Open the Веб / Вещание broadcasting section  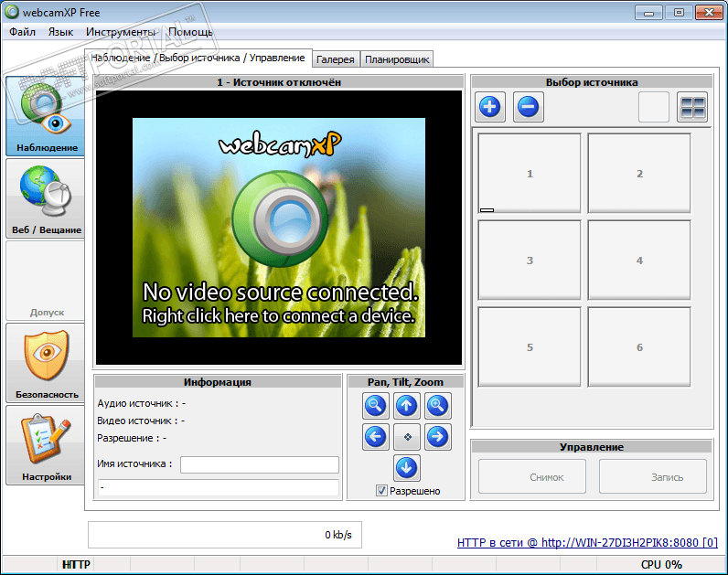46,198
